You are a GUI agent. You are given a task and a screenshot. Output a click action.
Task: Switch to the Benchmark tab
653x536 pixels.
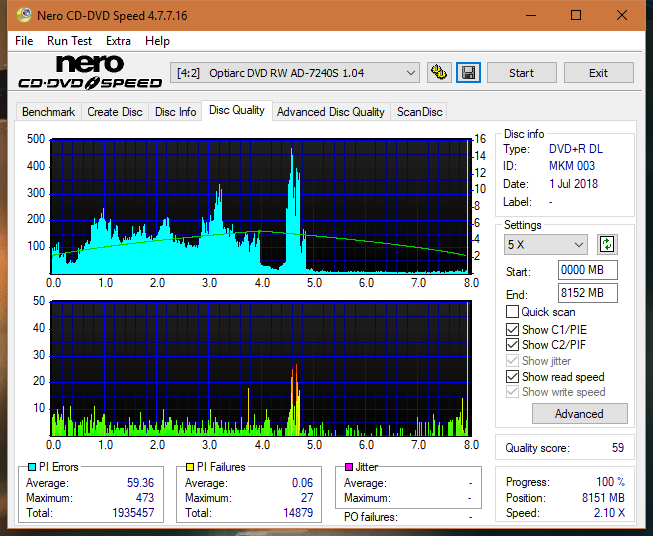[48, 112]
